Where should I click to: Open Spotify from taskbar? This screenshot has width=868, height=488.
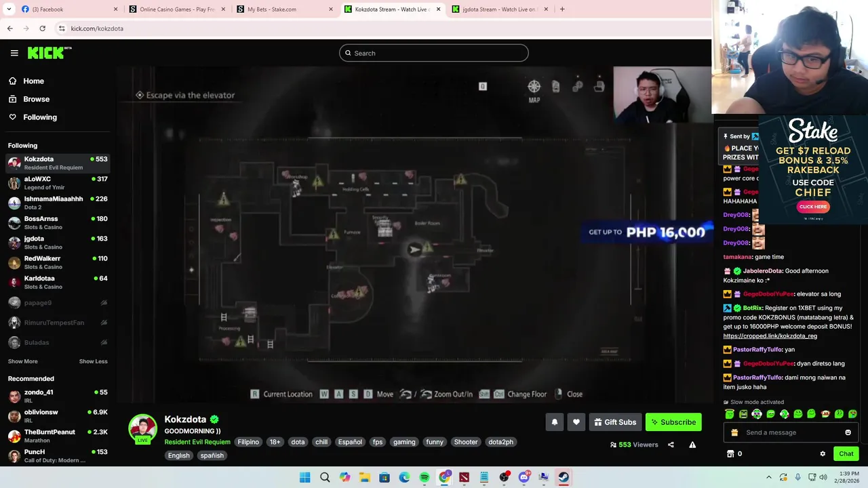click(x=425, y=477)
